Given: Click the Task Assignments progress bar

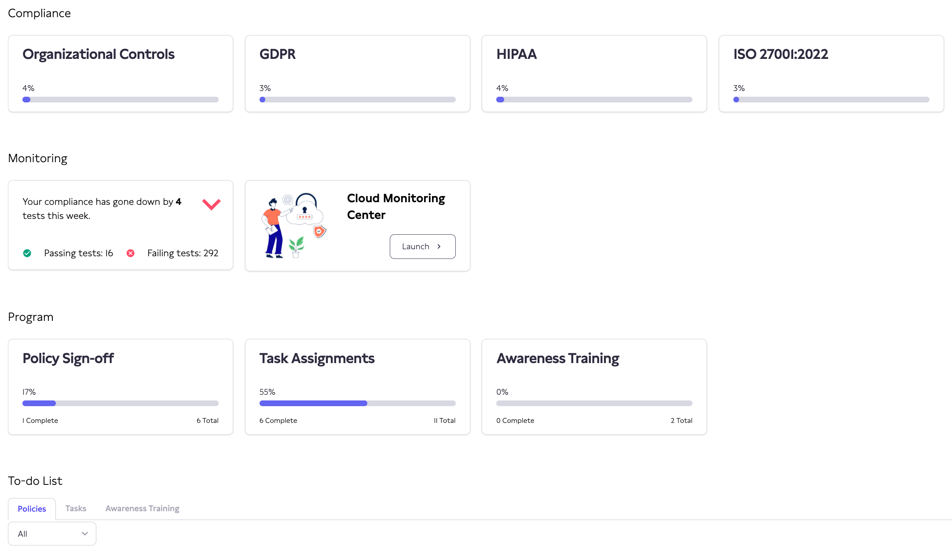Looking at the screenshot, I should point(358,404).
